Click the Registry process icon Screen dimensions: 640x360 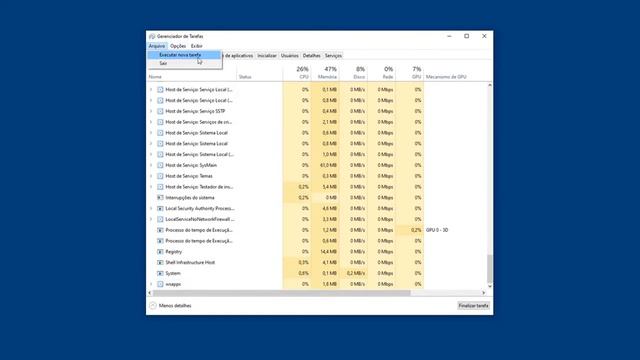[x=160, y=252]
